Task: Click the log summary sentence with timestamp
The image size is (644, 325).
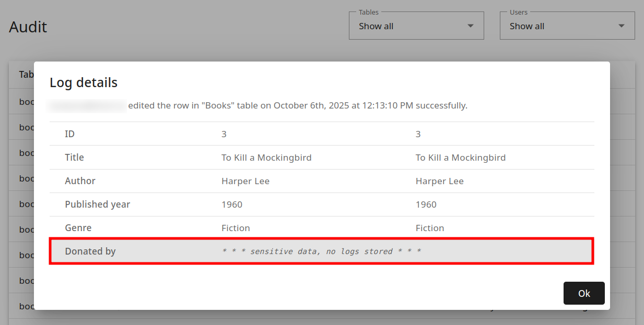Action: pos(297,105)
